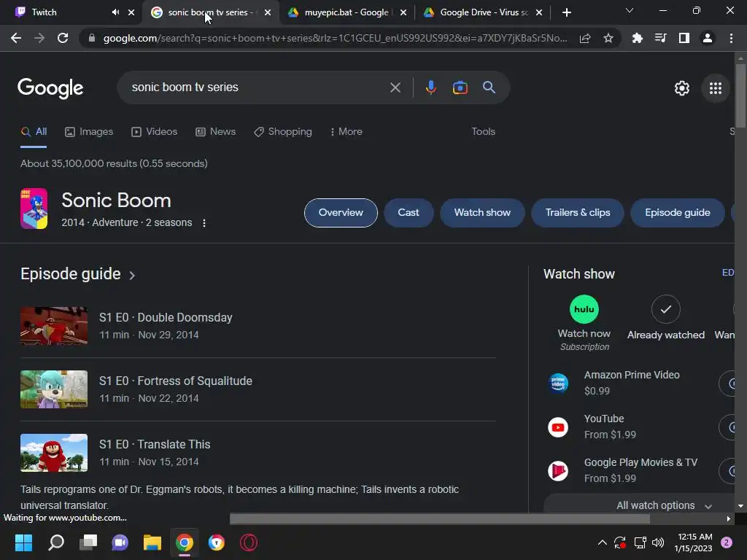Open the media control icon in the toolbar

[x=660, y=38]
